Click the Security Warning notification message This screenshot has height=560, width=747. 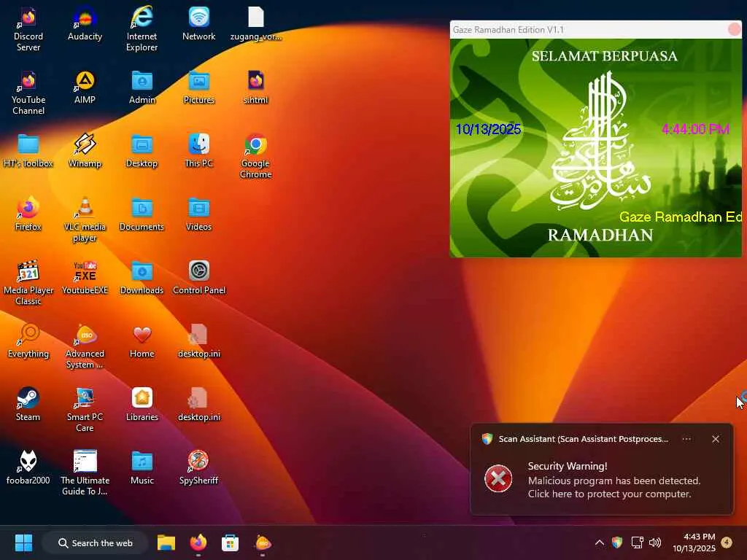point(614,480)
